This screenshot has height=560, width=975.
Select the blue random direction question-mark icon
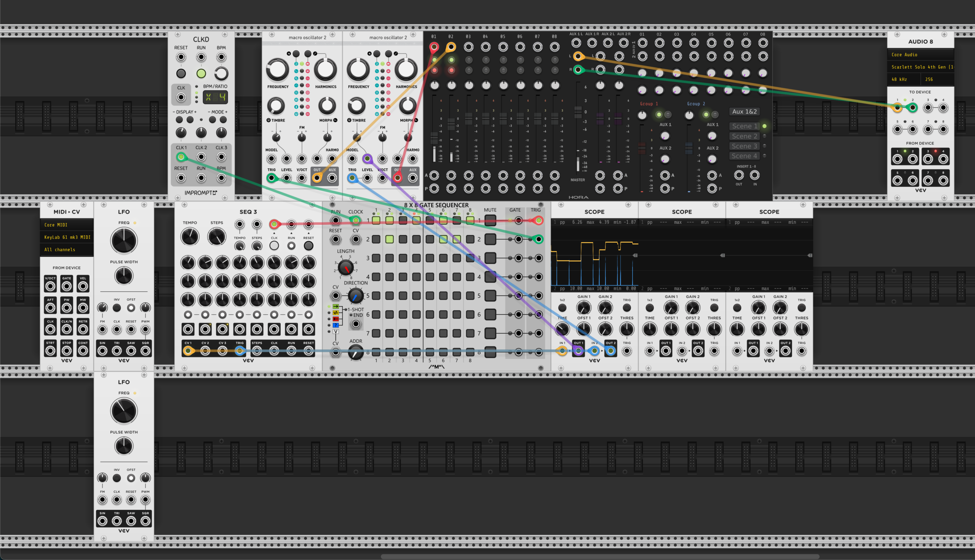(336, 325)
